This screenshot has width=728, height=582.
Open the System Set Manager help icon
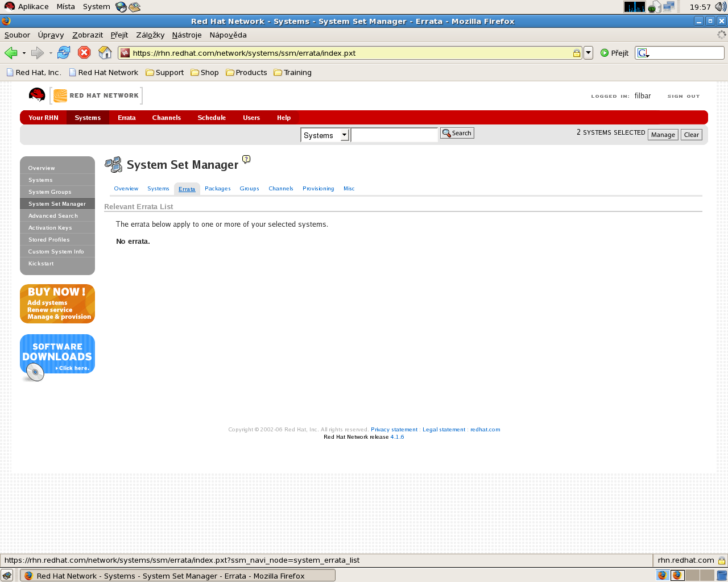pos(246,159)
